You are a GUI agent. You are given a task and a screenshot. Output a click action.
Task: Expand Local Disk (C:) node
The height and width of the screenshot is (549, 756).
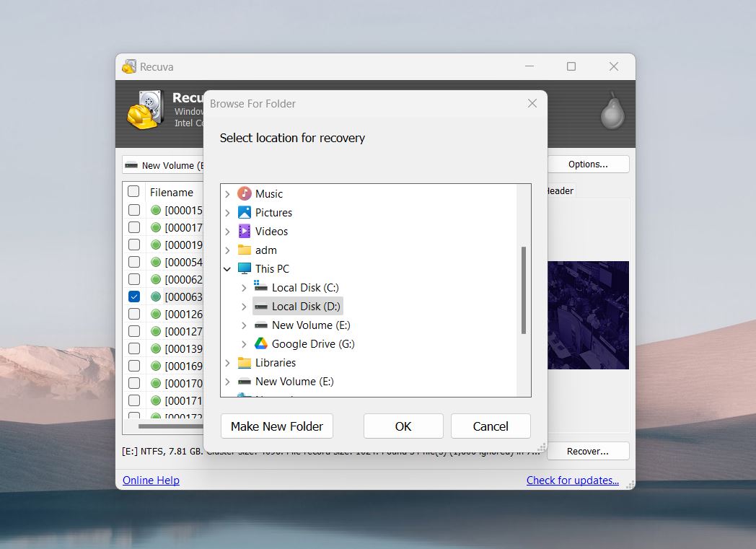244,288
